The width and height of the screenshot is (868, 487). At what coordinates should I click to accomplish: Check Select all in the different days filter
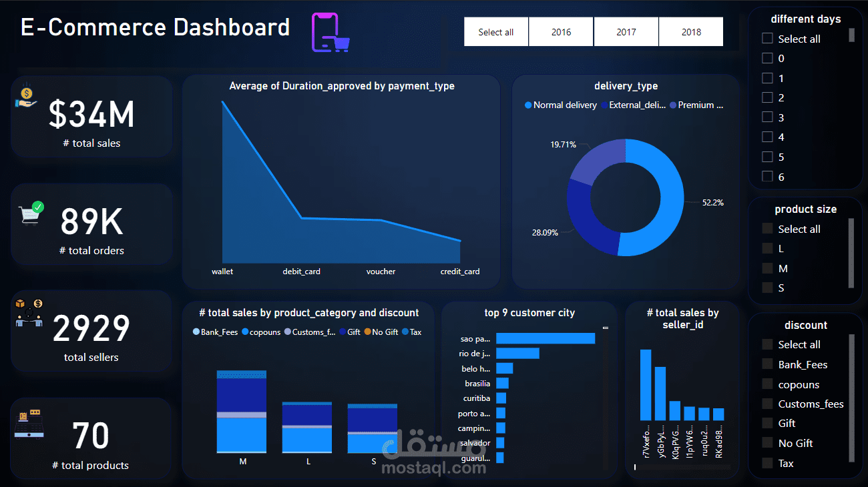pos(767,38)
